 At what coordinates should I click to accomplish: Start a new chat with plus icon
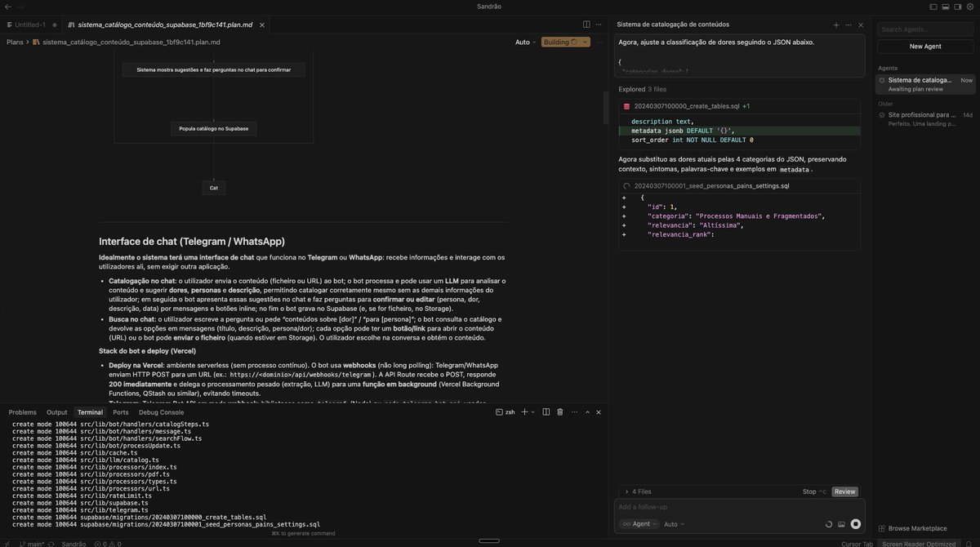[x=836, y=25]
